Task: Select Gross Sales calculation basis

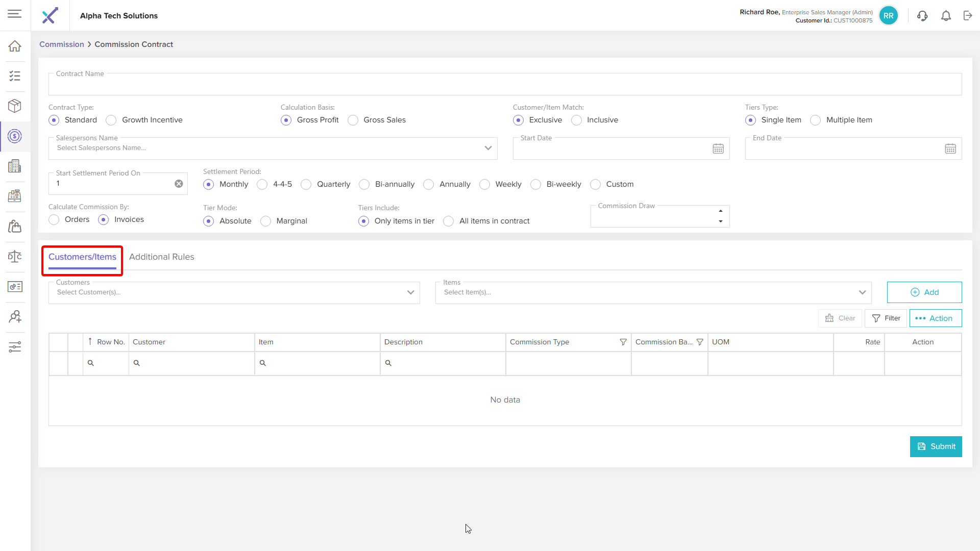Action: coord(353,120)
